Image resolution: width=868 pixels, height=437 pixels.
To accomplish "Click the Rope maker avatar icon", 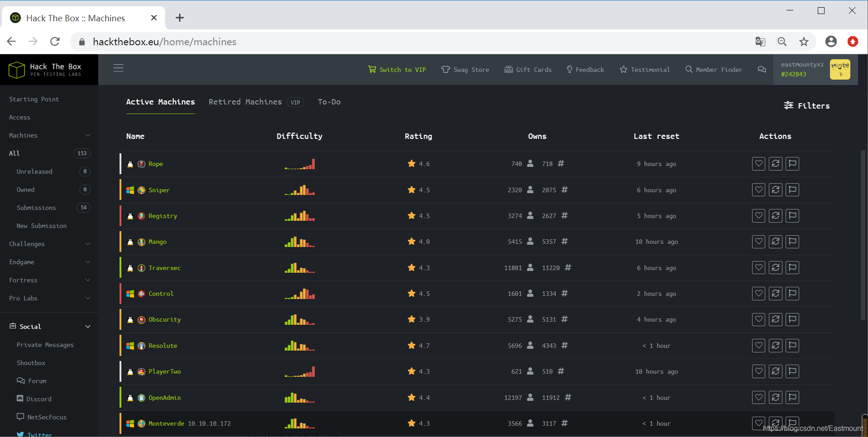I will (x=141, y=164).
